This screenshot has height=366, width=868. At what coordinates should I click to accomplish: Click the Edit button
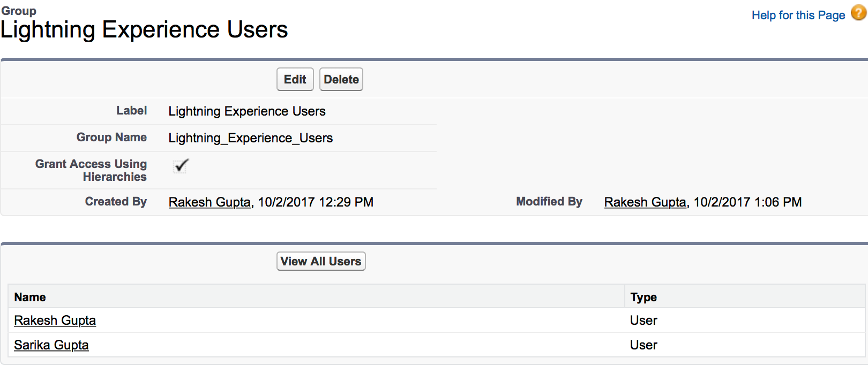click(x=295, y=79)
